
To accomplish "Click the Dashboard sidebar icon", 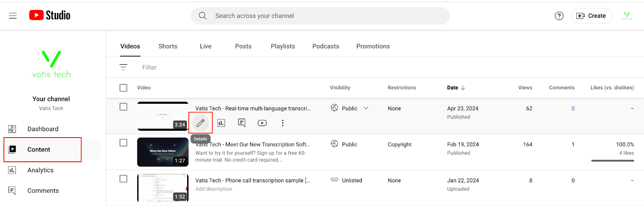I will point(12,129).
